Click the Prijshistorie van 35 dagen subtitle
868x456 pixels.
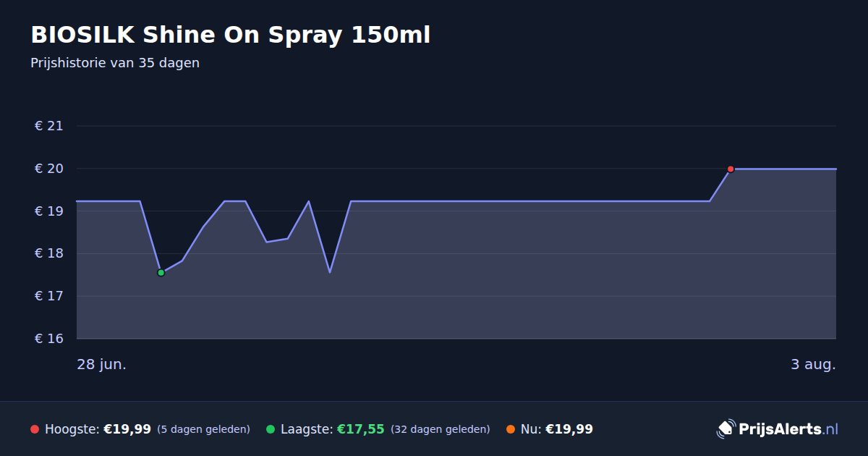coord(115,63)
